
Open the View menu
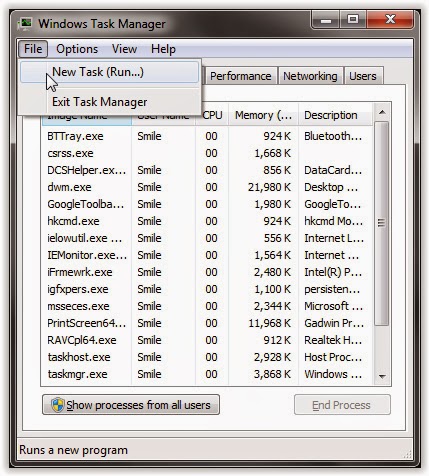(124, 49)
